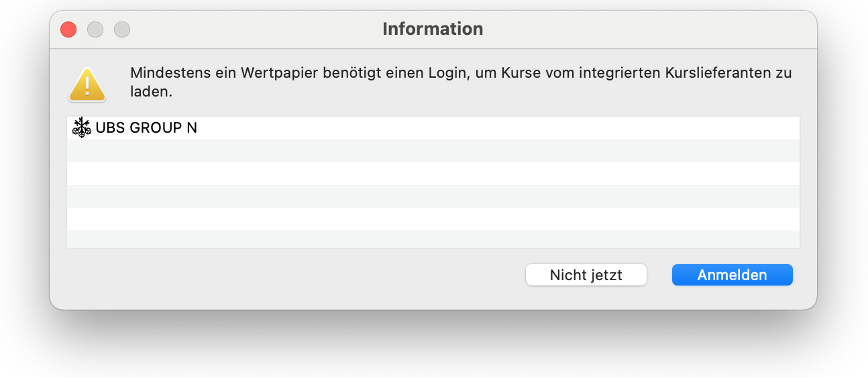Select the empty second row in list

click(x=433, y=151)
